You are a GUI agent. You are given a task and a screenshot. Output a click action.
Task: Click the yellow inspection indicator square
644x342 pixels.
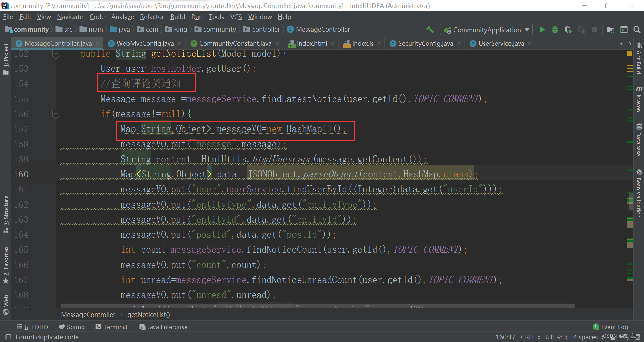pos(630,53)
